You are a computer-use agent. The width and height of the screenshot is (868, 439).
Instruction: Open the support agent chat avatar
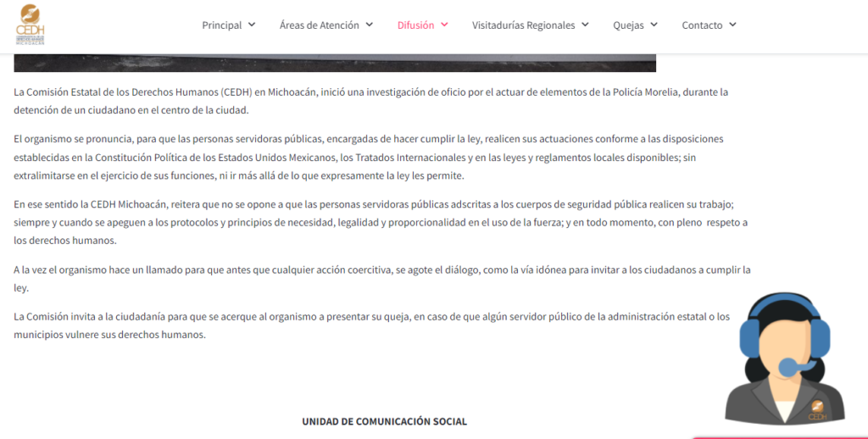click(x=785, y=358)
